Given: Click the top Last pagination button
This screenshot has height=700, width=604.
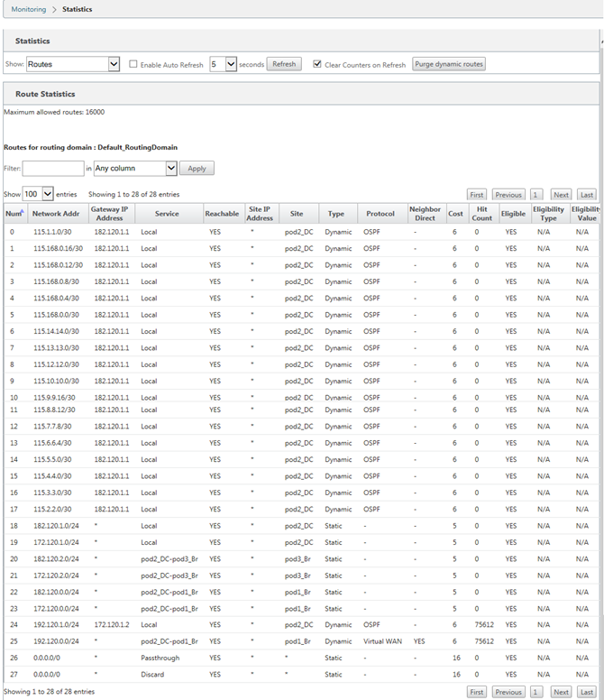Looking at the screenshot, I should [x=587, y=195].
